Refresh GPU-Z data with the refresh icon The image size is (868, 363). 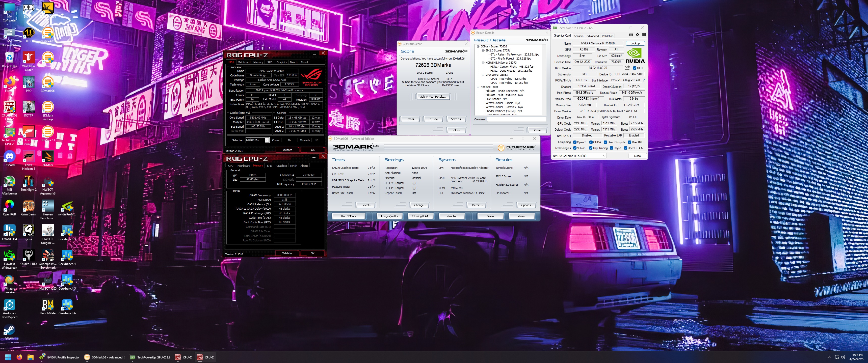pyautogui.click(x=637, y=35)
